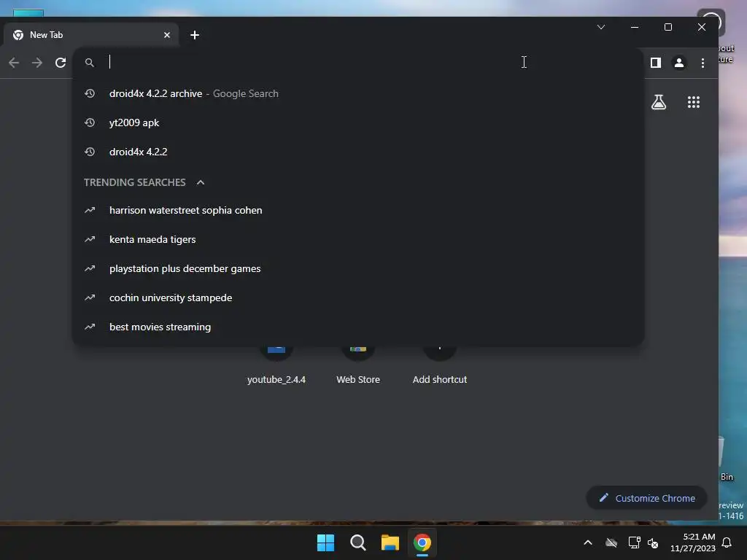Choose 'cochin university stampede' trending search
Screen dimensions: 747x560
pyautogui.click(x=358, y=297)
